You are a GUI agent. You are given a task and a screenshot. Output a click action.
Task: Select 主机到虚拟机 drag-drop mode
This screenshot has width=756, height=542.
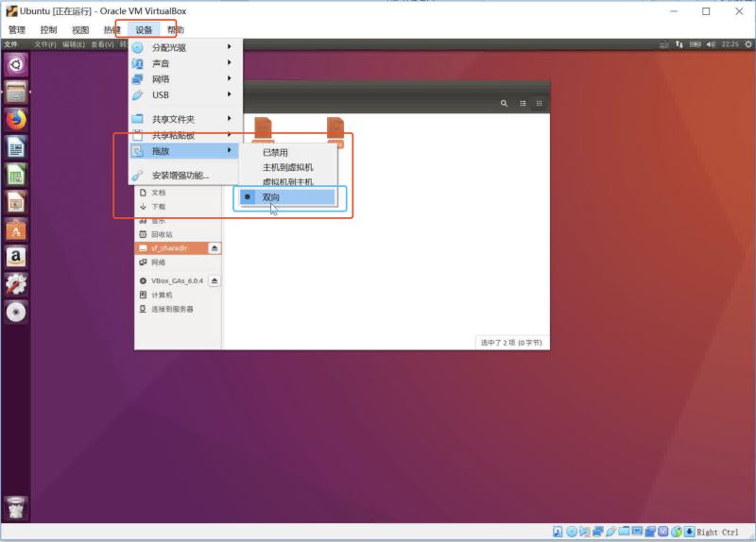click(287, 167)
